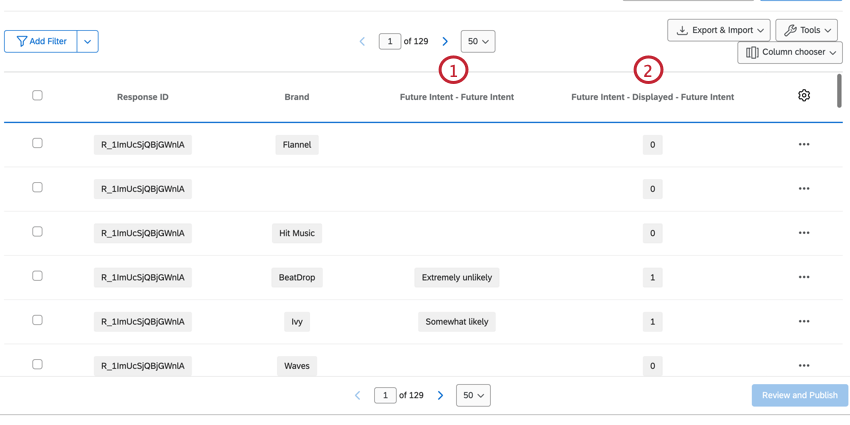Open the Export & Import menu
Screen dimensions: 850x425
click(x=718, y=30)
